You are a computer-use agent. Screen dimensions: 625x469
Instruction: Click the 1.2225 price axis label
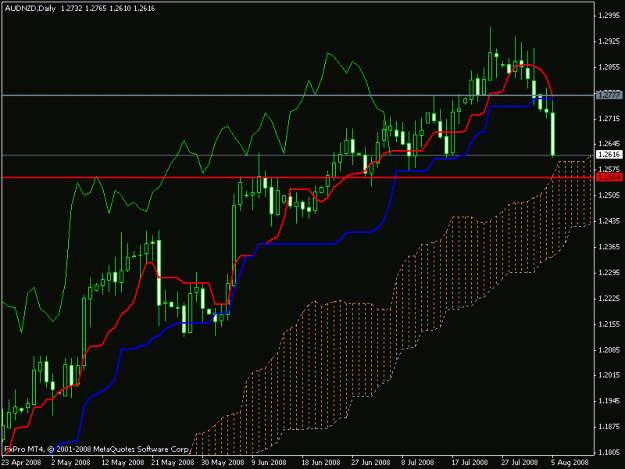609,298
